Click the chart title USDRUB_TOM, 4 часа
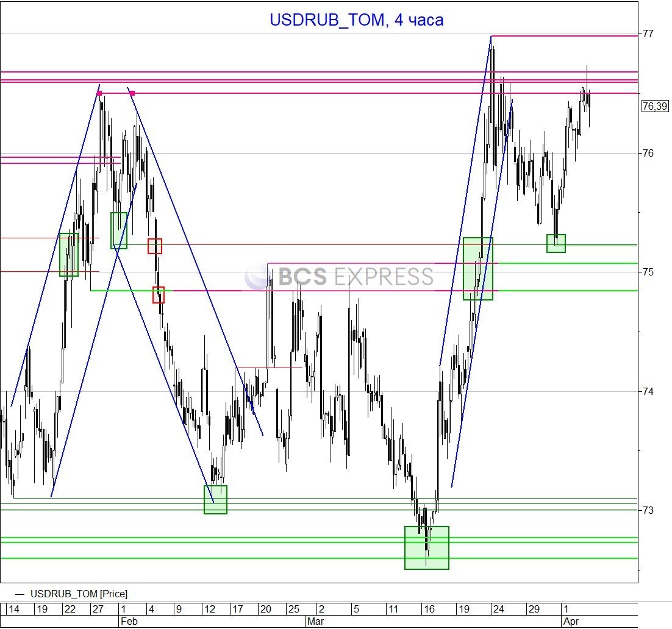Viewport: 672px width, 629px height. point(357,20)
